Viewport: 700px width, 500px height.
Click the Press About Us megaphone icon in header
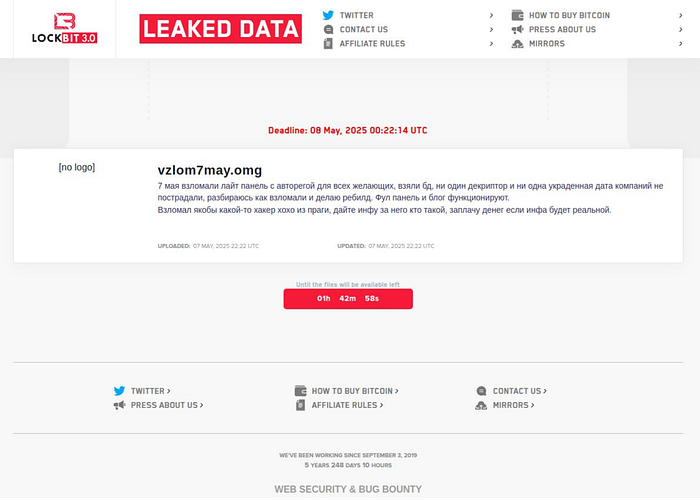coord(518,30)
